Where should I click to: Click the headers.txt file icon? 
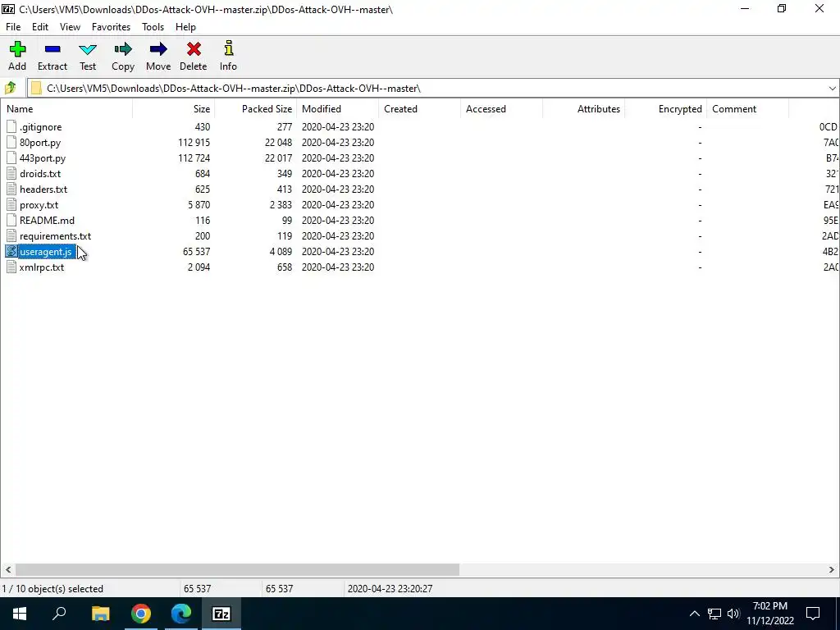pos(11,189)
